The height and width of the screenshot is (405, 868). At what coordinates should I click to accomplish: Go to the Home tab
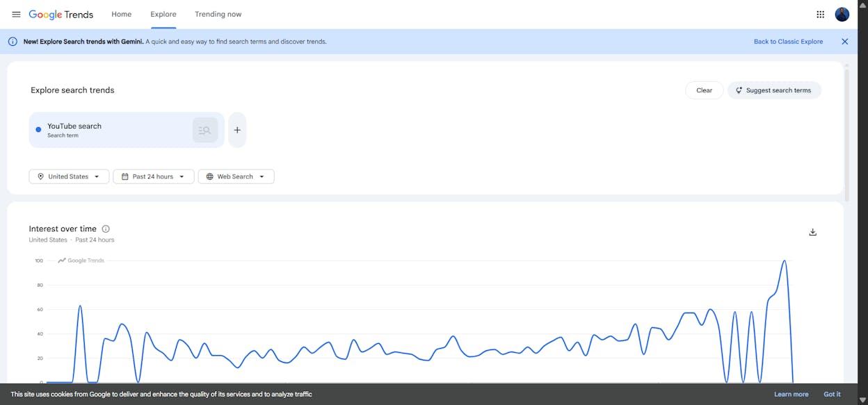click(x=121, y=14)
